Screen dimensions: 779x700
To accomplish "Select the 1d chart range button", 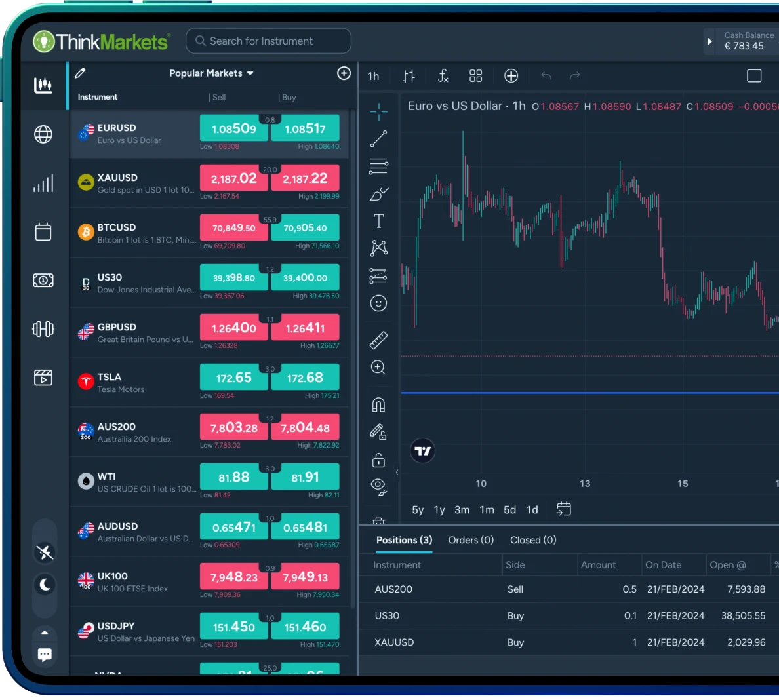I will [532, 509].
